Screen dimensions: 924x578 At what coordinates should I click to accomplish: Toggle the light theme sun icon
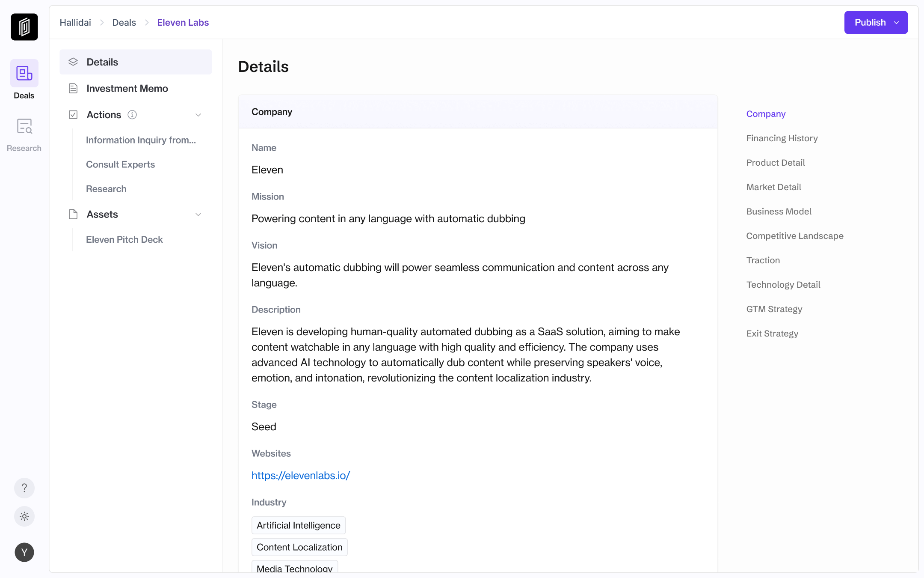(x=24, y=516)
